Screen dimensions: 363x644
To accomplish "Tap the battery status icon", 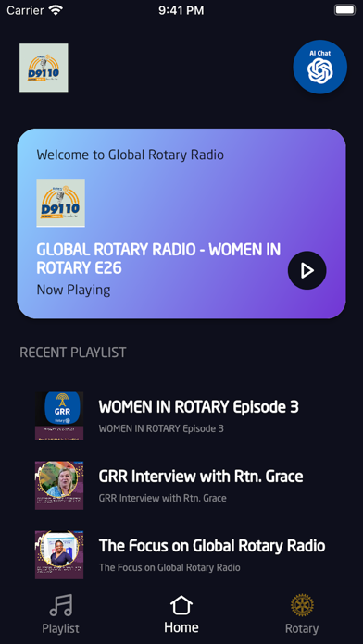I will point(344,10).
